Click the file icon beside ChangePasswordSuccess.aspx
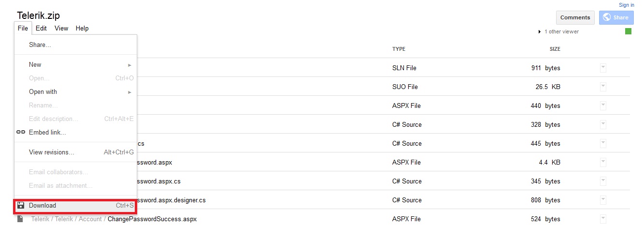 tap(20, 219)
